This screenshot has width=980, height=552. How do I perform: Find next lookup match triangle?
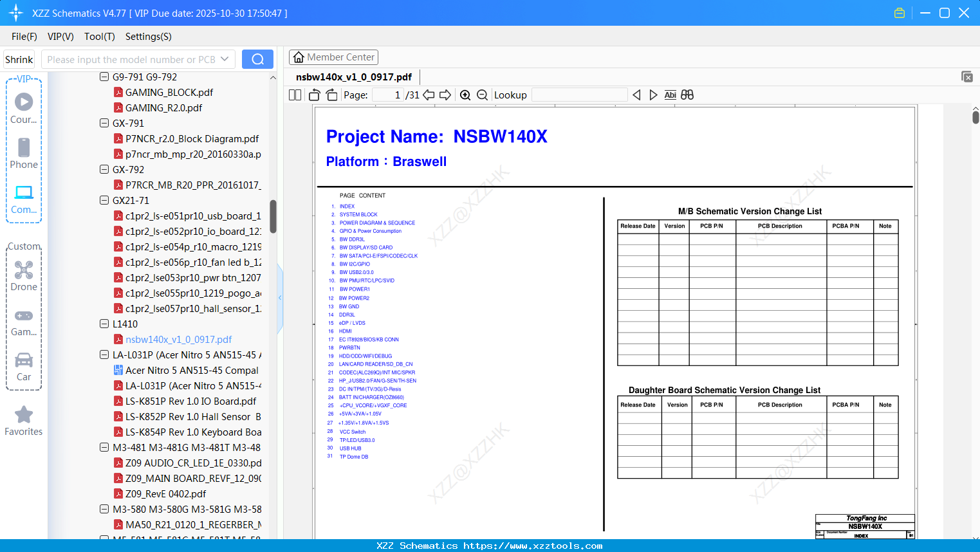[653, 95]
